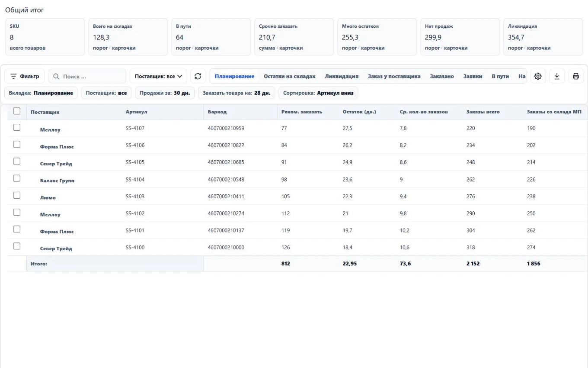Click article SS-4107 cell

click(x=135, y=128)
